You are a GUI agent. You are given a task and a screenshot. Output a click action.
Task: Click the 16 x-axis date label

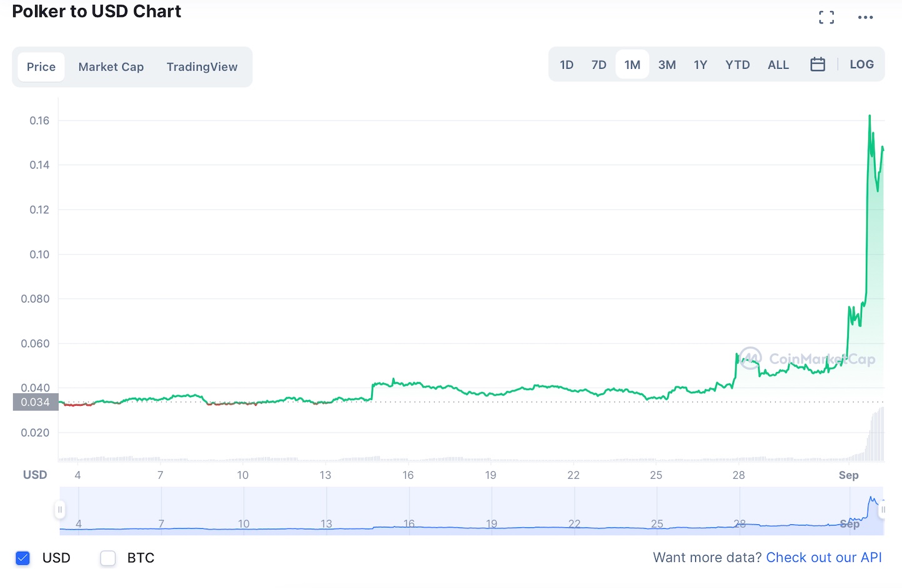tap(408, 475)
